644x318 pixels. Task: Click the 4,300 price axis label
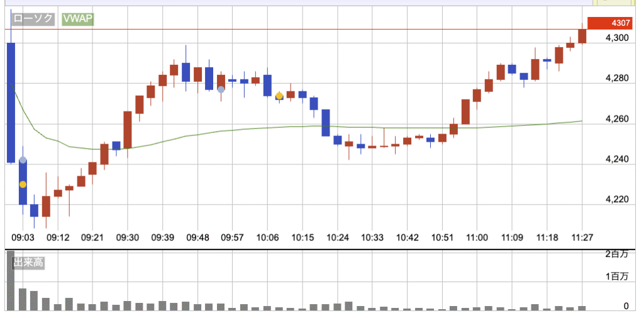tap(617, 38)
